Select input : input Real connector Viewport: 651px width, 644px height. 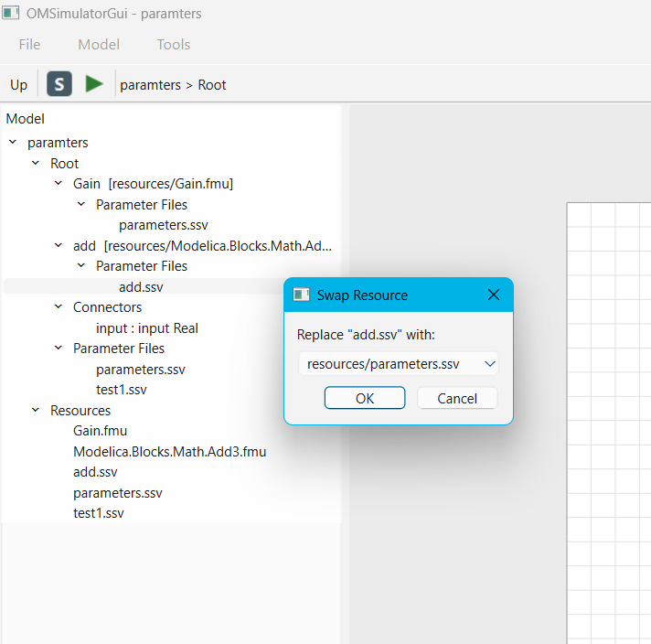point(147,327)
